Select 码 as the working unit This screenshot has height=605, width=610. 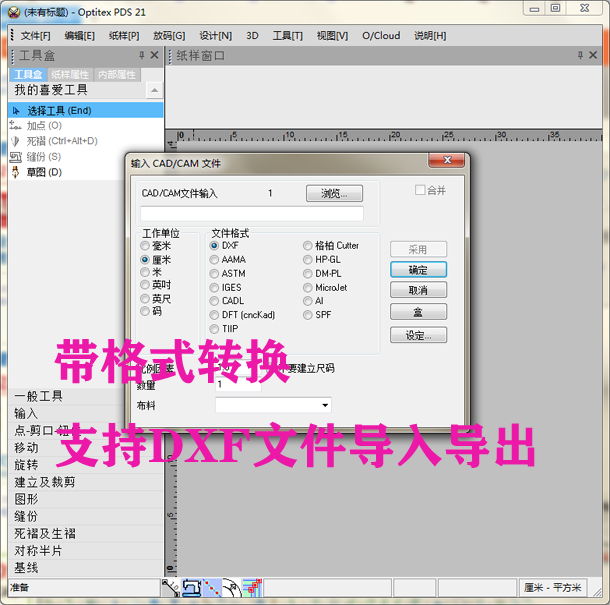(151, 311)
